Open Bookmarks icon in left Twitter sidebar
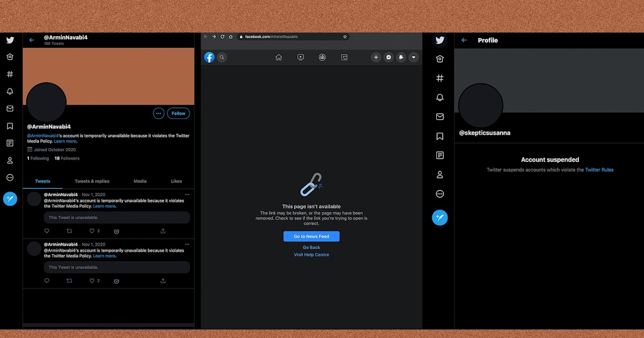The height and width of the screenshot is (338, 644). (x=10, y=126)
